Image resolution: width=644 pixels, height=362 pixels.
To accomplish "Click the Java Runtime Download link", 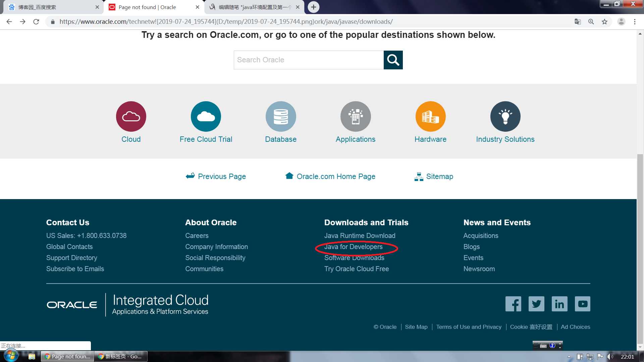I will point(360,235).
